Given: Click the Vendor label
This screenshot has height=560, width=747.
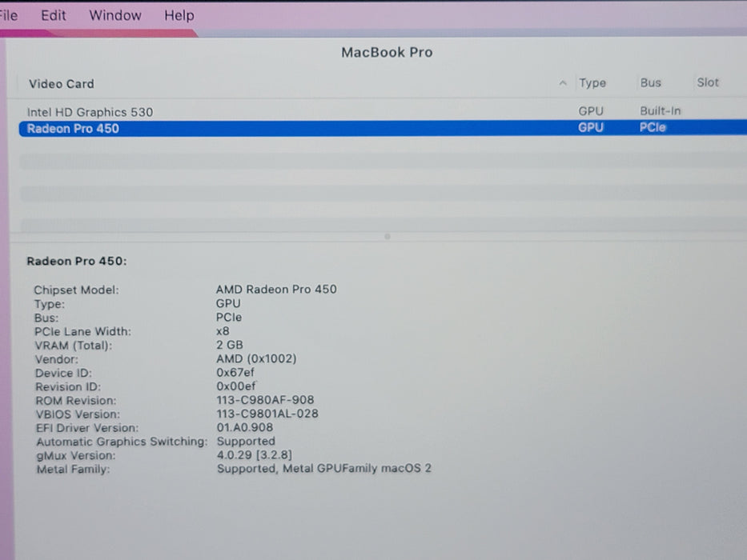Looking at the screenshot, I should point(56,359).
